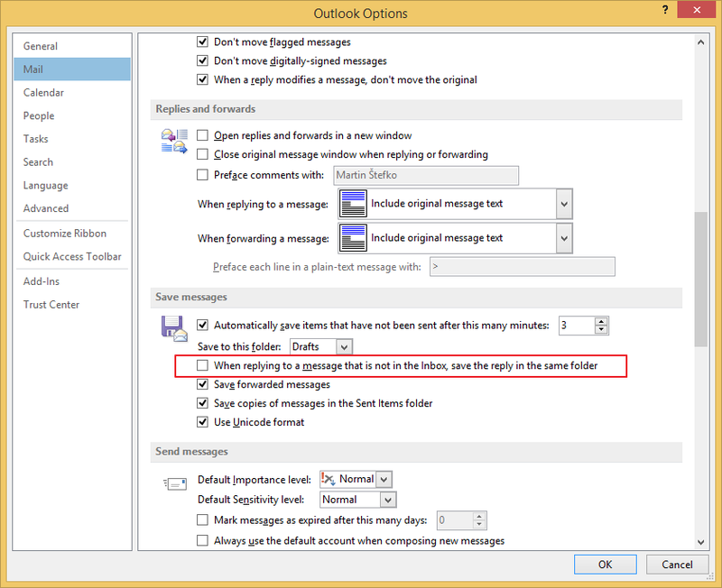
Task: Check Always use the default account option
Action: [x=202, y=540]
